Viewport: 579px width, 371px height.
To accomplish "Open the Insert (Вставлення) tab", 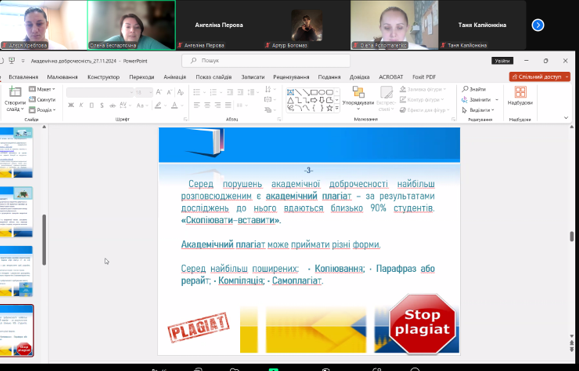I will point(23,77).
